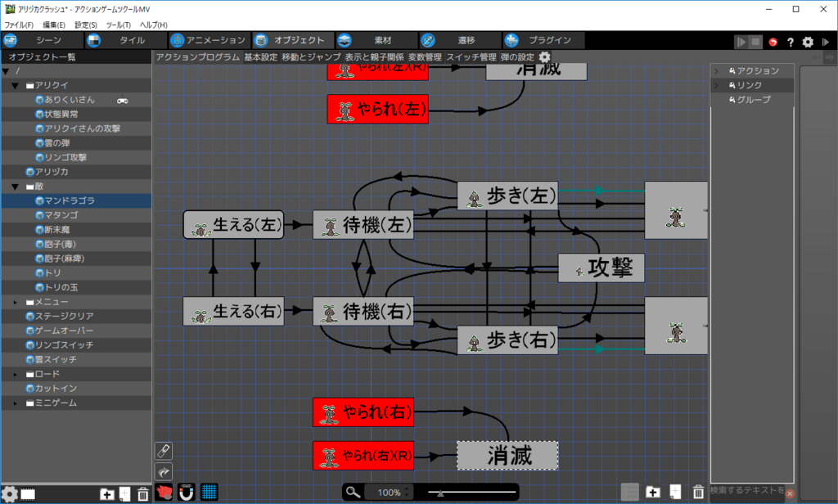Click the object list settings gear icon
The image size is (838, 504).
click(9, 494)
